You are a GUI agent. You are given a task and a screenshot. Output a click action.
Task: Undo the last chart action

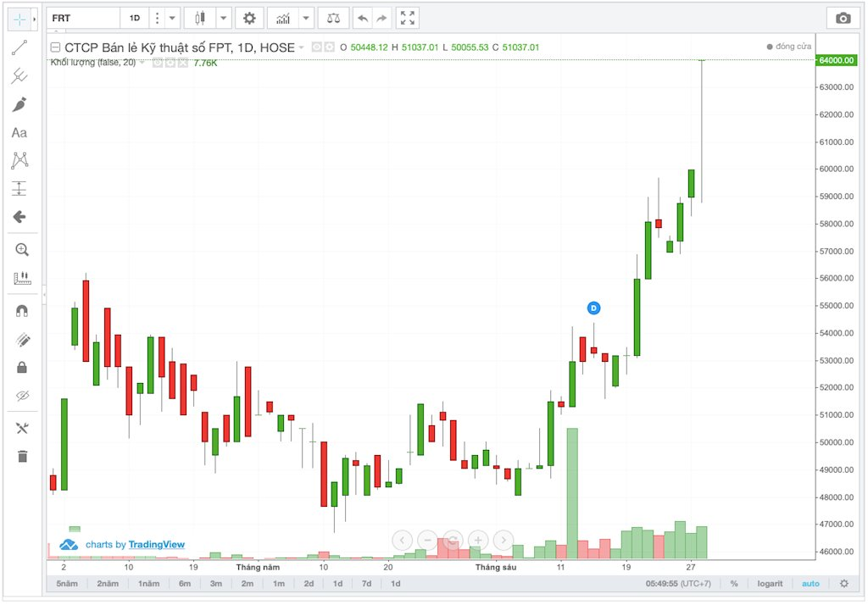[362, 18]
